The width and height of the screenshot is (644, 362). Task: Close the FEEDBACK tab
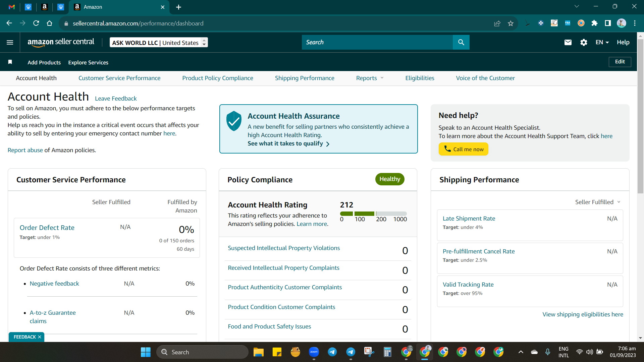[40, 337]
